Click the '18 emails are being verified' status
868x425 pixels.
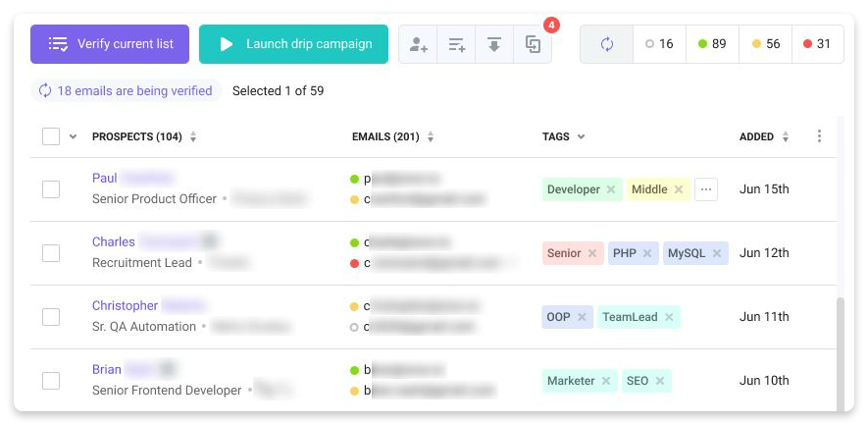[x=126, y=91]
